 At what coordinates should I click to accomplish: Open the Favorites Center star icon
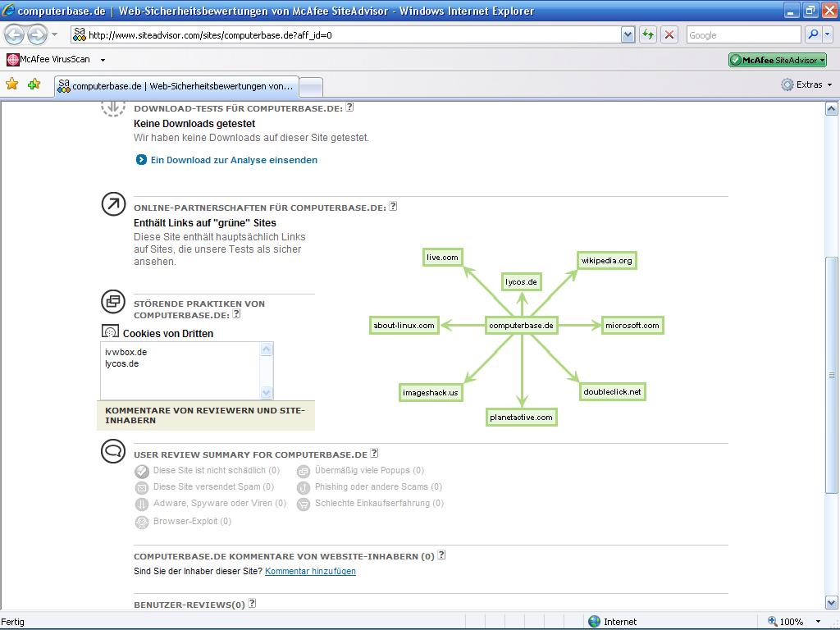11,84
